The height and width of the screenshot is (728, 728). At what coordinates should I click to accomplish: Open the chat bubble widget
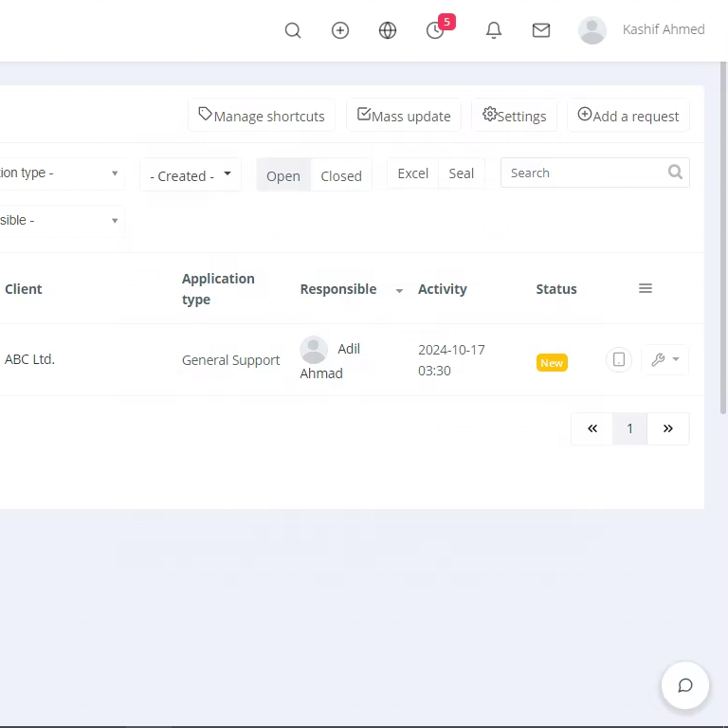coord(685,685)
